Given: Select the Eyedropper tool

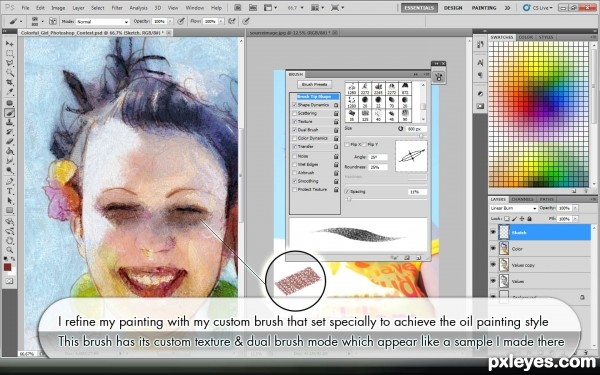Looking at the screenshot, I should point(10,92).
